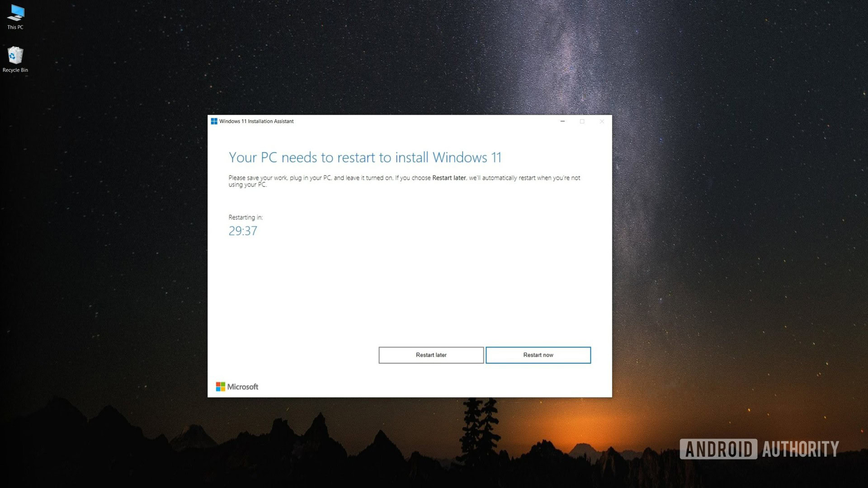Click the Windows logo in the title bar
Viewport: 868px width, 488px height.
[x=214, y=121]
